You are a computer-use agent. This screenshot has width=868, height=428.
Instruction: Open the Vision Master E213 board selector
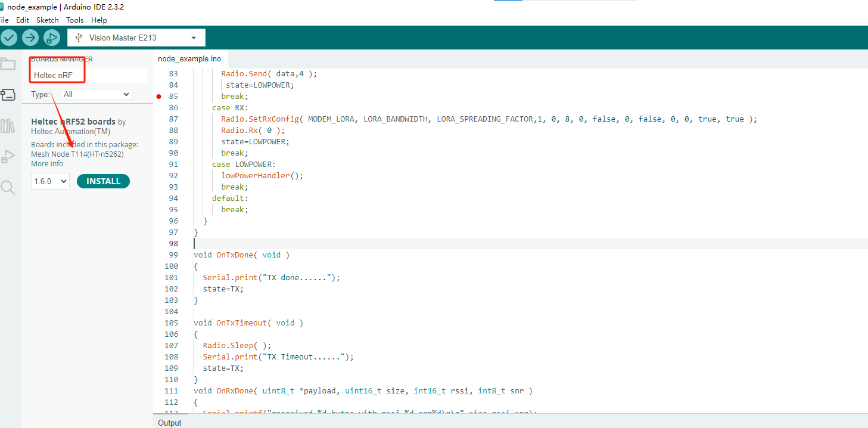136,38
